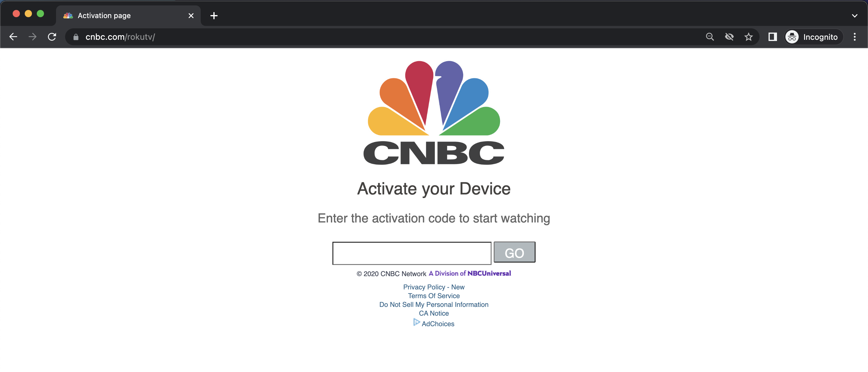
Task: Expand the tab search chevron
Action: 854,15
